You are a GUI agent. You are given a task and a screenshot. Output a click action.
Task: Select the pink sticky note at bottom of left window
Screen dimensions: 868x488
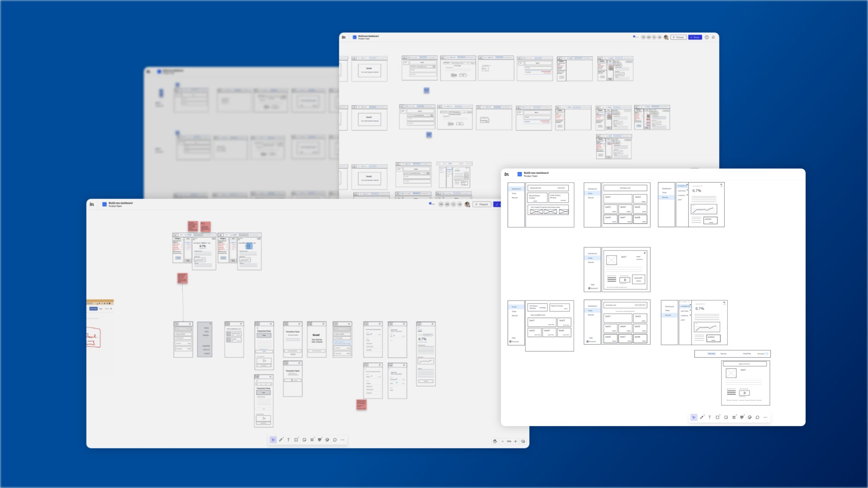pos(361,404)
